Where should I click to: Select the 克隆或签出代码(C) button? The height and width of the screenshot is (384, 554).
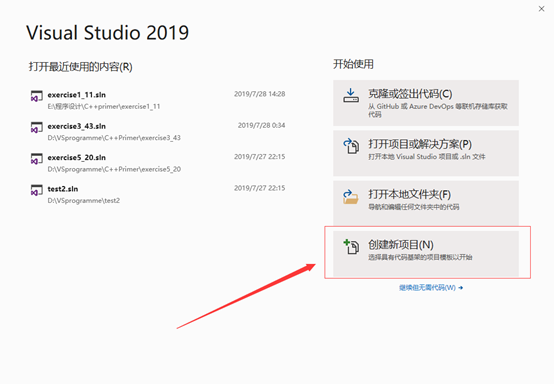(x=426, y=103)
